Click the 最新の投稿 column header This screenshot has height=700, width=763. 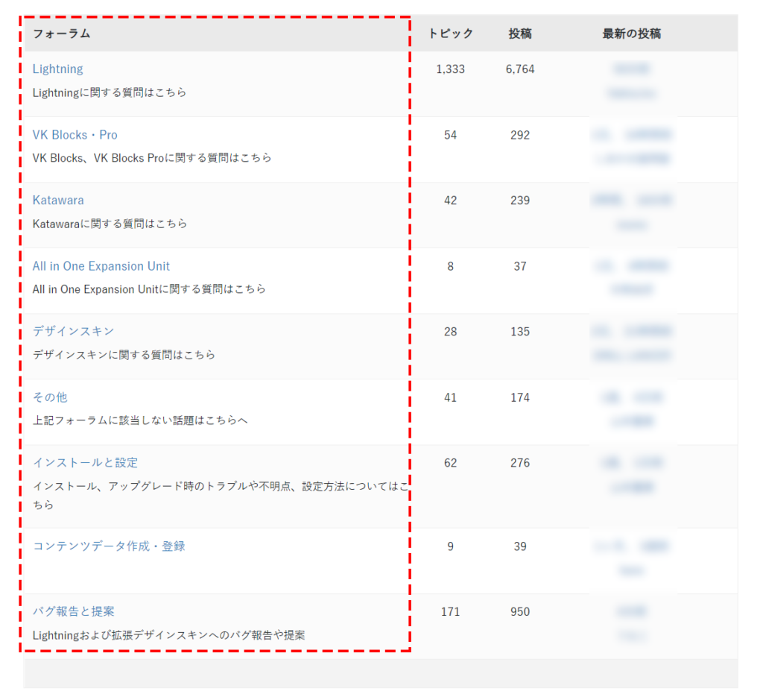(631, 34)
